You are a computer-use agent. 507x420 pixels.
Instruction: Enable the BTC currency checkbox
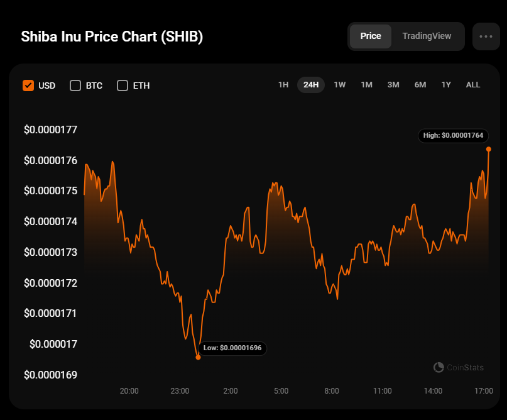(x=75, y=86)
